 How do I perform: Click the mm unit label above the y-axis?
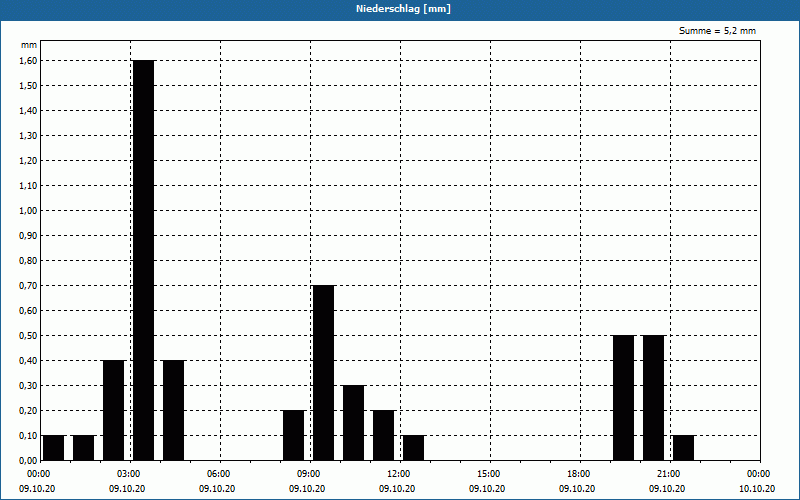click(x=29, y=45)
